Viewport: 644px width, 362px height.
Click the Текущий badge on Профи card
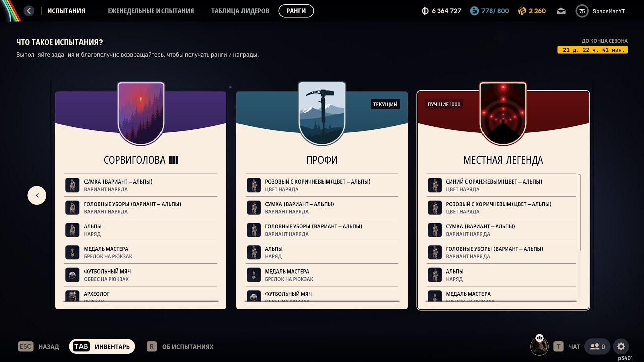[x=385, y=104]
